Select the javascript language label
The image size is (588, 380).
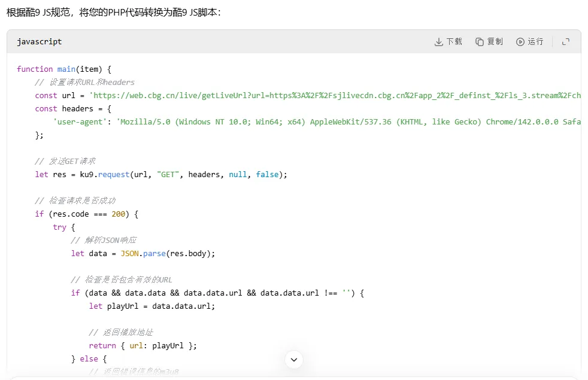(40, 41)
